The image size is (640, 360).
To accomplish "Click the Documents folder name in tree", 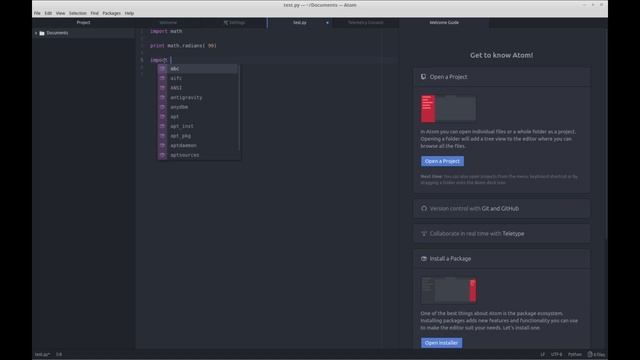I will (x=57, y=33).
